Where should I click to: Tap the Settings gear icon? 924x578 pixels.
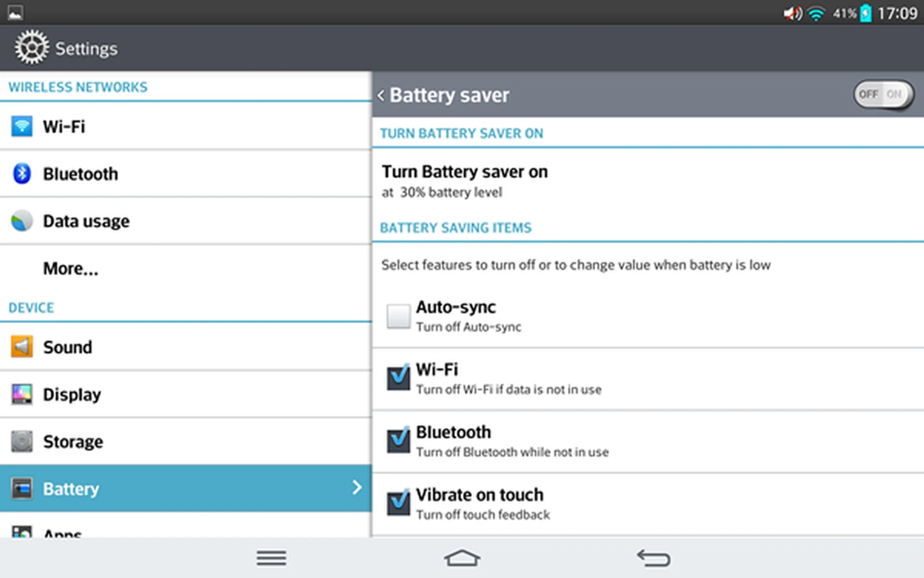pos(31,47)
